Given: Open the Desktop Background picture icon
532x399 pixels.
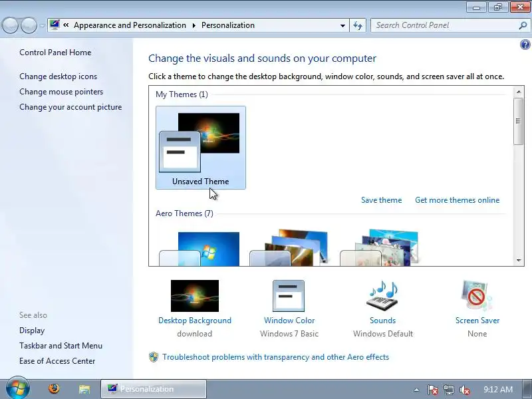Looking at the screenshot, I should (195, 296).
